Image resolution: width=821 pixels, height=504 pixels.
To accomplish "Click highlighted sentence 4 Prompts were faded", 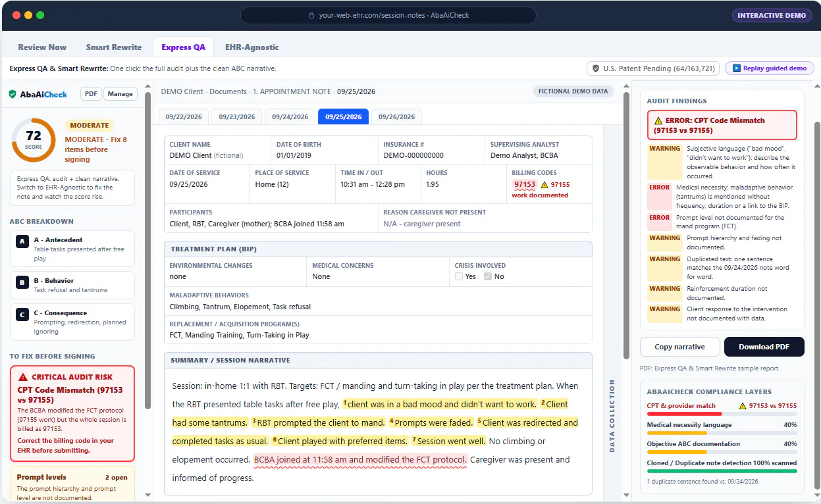I will click(431, 422).
